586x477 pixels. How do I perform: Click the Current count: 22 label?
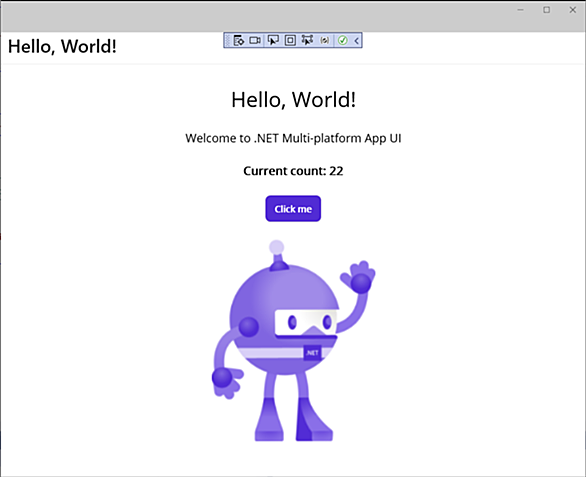293,171
